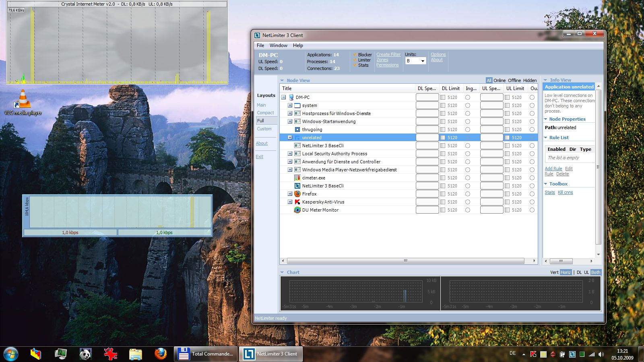Click the Hostprozess für Windows-Dienste icon

click(297, 113)
